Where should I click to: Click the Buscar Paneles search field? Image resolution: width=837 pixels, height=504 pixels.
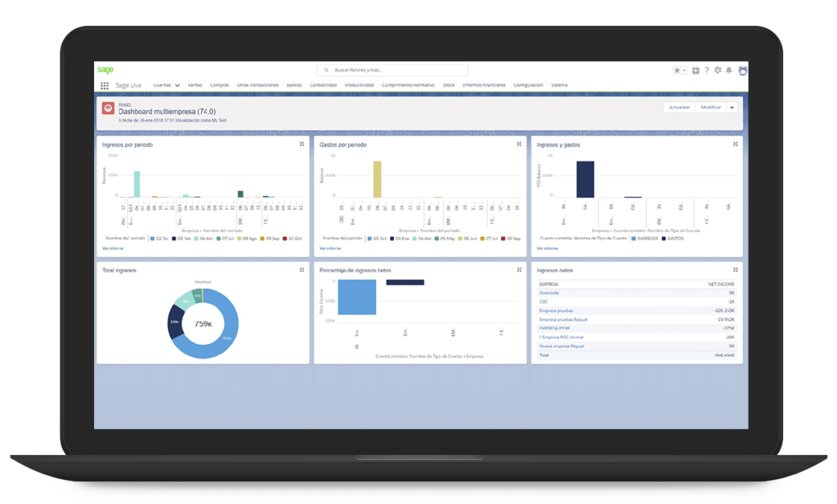click(x=392, y=71)
